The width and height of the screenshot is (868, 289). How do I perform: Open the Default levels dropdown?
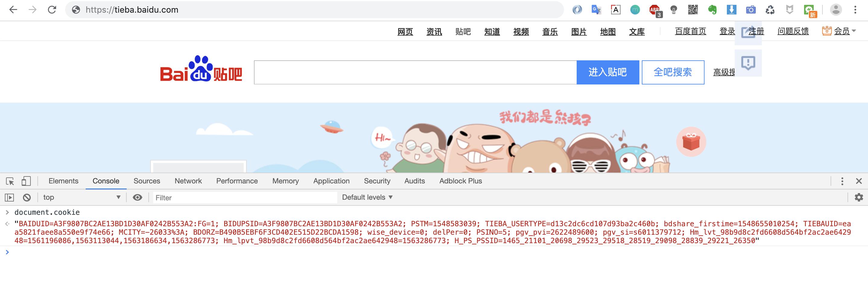point(367,197)
